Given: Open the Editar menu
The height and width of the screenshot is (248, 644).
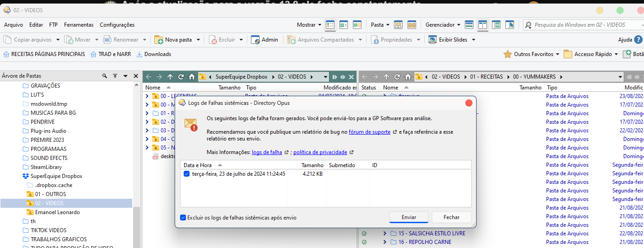Looking at the screenshot, I should point(36,25).
